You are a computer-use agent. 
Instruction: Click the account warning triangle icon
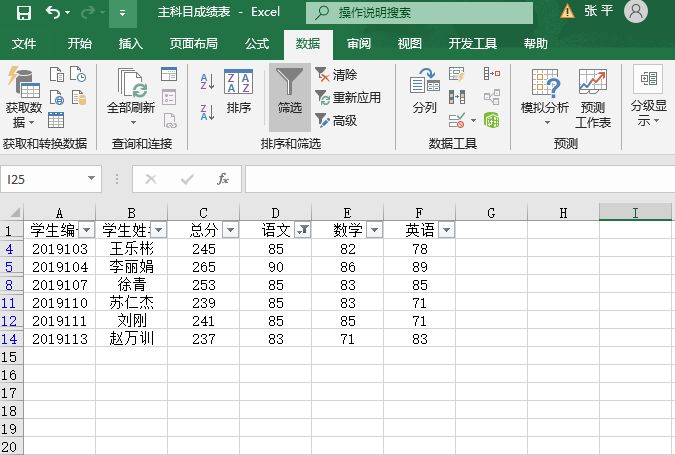(567, 11)
